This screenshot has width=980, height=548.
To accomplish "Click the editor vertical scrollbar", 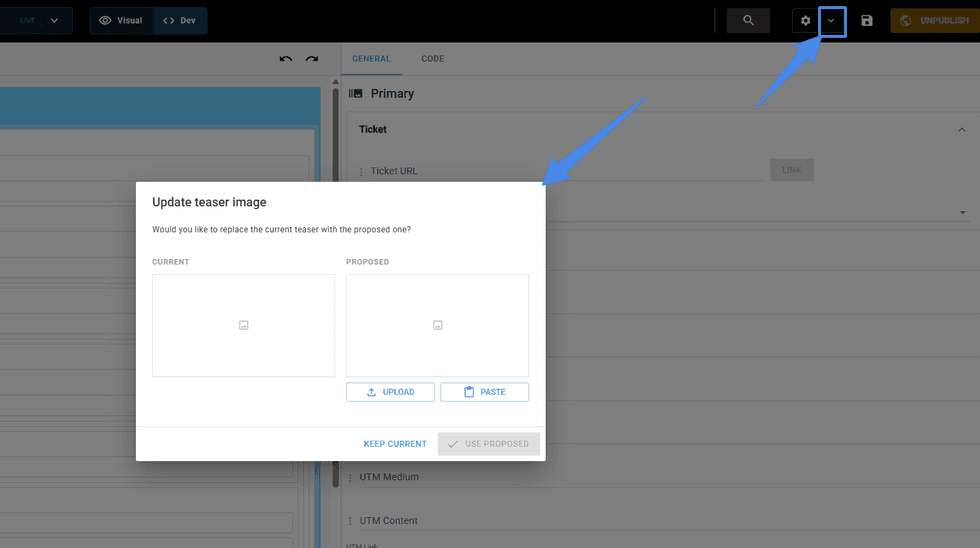I will point(336,287).
